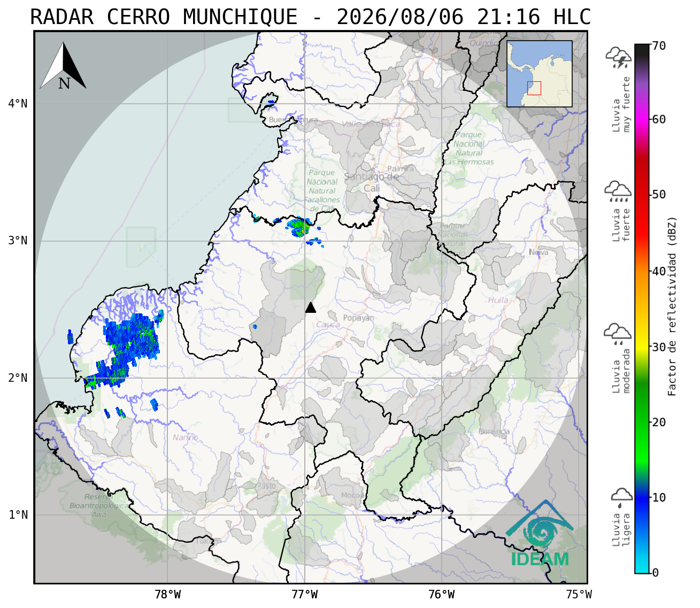Open the Colombia inset locator map
The image size is (700, 608).
[x=540, y=74]
